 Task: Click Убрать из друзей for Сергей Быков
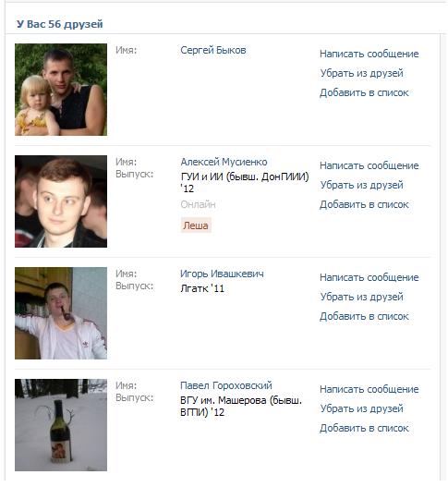(362, 73)
